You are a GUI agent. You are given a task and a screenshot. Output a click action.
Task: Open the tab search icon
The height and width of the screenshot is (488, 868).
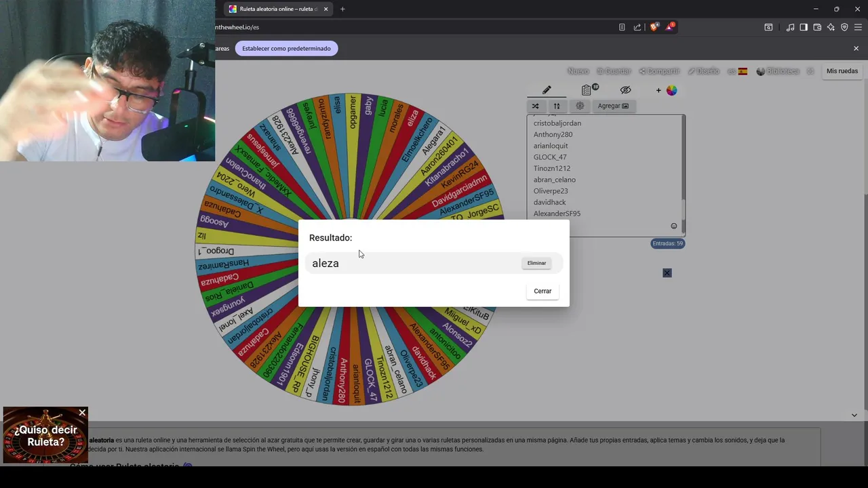point(768,27)
